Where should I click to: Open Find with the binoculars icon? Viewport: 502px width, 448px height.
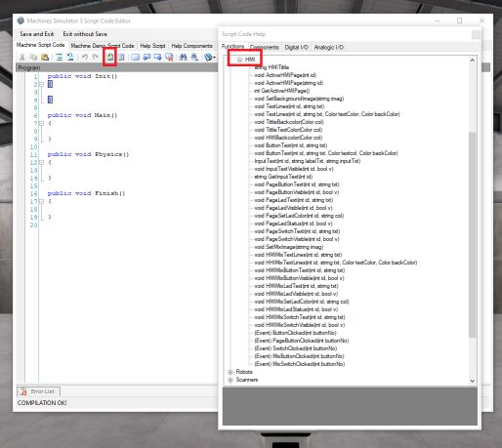[x=183, y=58]
